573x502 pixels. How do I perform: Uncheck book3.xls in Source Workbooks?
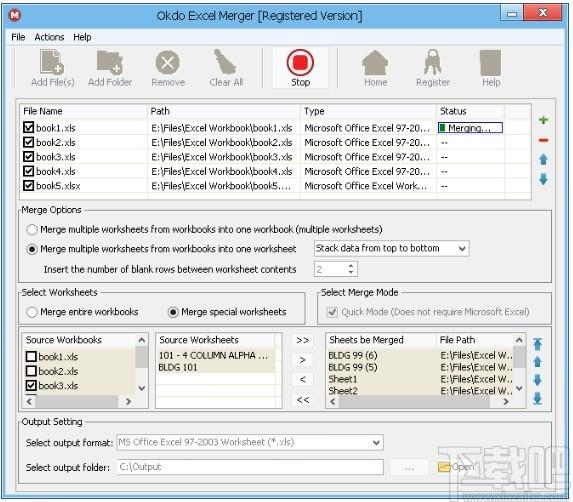31,385
